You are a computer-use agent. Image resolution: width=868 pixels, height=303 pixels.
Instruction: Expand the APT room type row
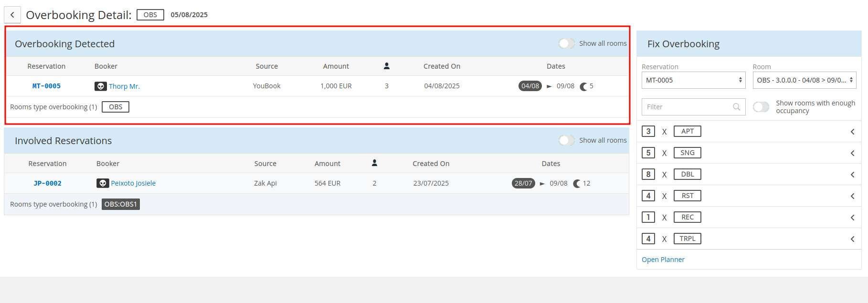pos(852,132)
